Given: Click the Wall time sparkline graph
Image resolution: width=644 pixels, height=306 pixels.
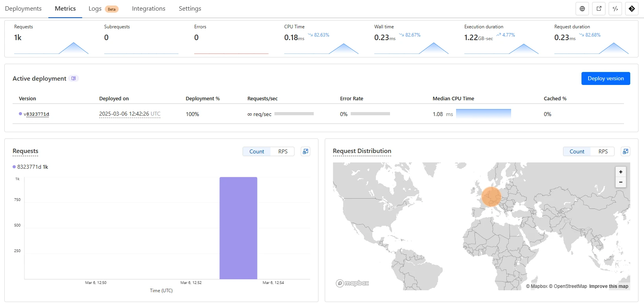Looking at the screenshot, I should pos(411,48).
